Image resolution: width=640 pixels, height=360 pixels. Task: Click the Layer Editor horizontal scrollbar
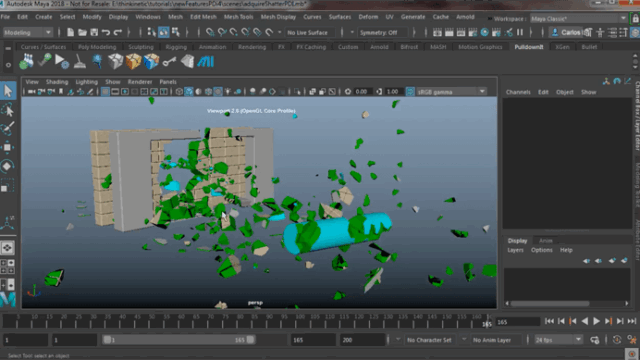point(550,303)
